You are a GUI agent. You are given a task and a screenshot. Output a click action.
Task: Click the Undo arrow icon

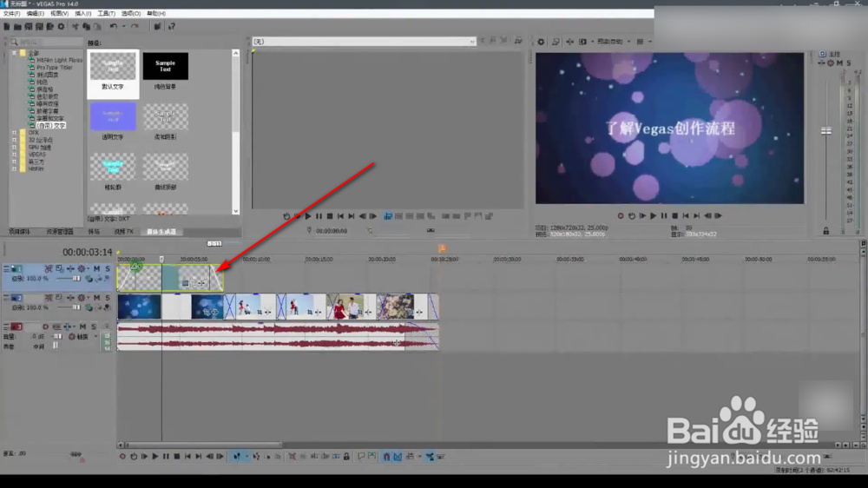(x=114, y=27)
